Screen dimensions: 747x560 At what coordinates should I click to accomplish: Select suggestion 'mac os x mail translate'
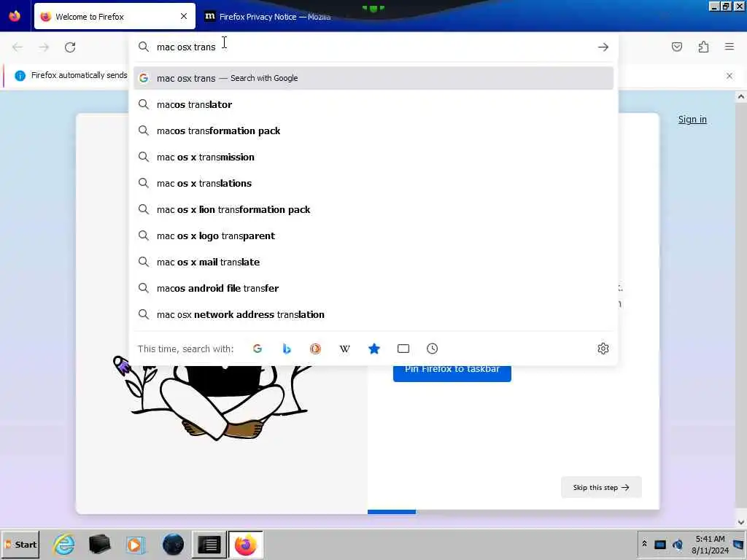[x=373, y=262]
